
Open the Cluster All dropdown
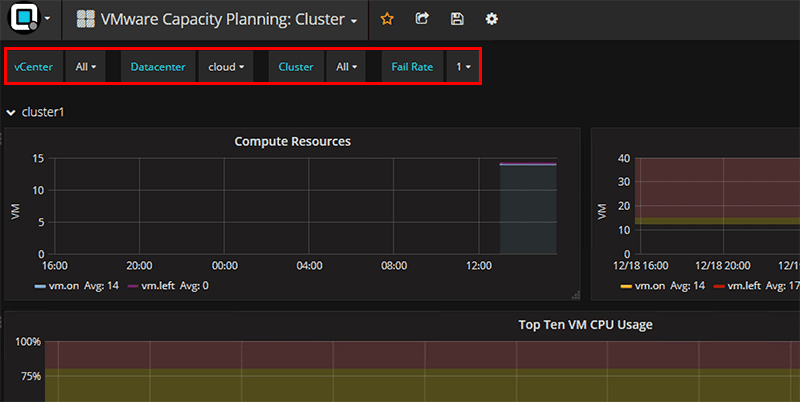click(x=346, y=67)
